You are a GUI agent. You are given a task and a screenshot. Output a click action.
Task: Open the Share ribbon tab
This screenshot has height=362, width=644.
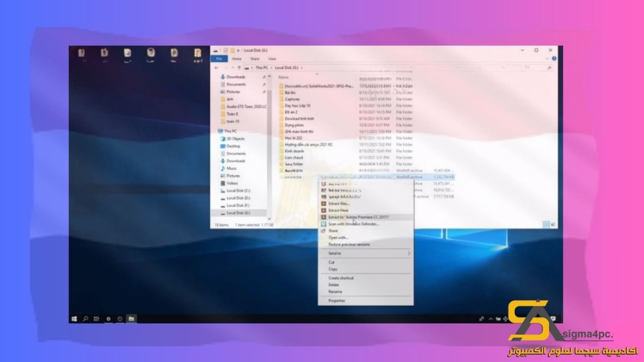pos(255,59)
